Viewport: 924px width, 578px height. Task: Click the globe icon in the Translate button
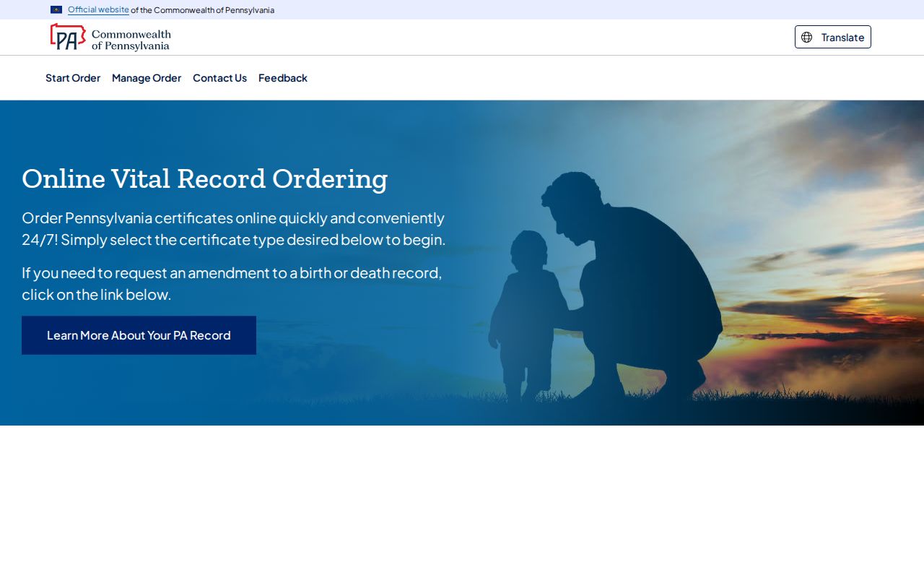coord(807,37)
